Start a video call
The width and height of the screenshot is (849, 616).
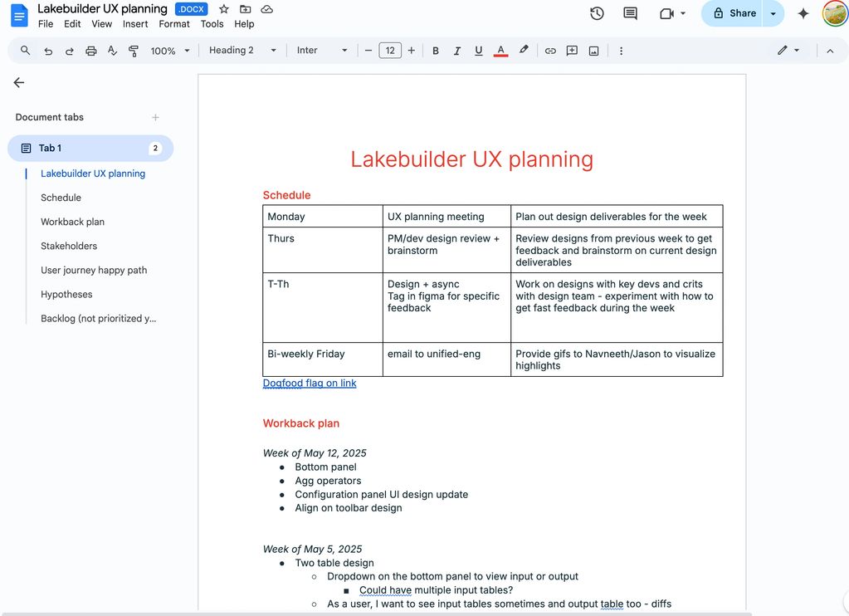[666, 13]
